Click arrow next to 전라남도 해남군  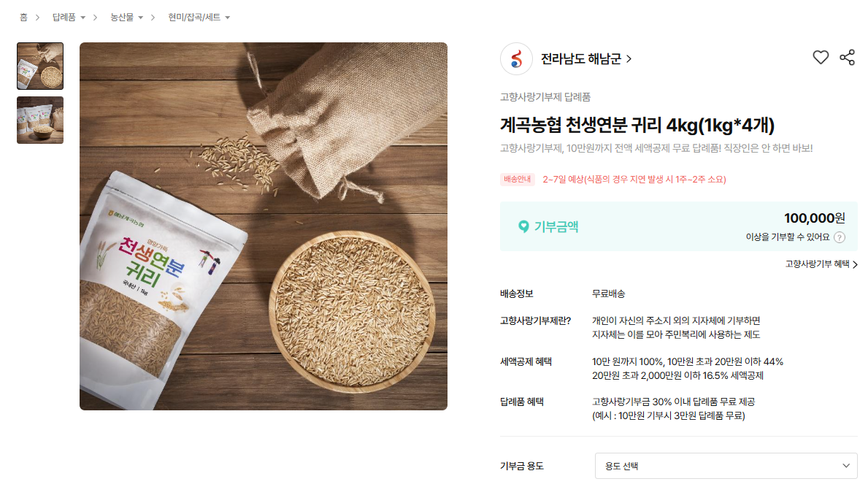click(629, 58)
